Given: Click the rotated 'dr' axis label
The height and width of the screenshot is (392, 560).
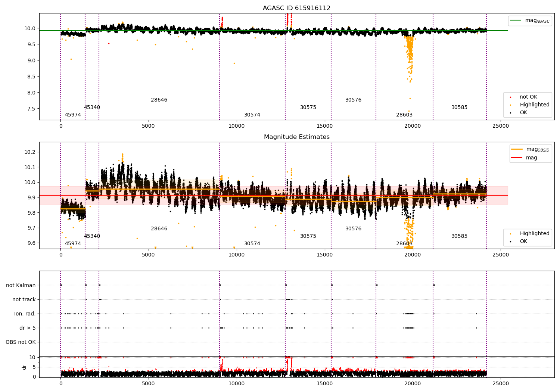Looking at the screenshot, I should (x=24, y=367).
